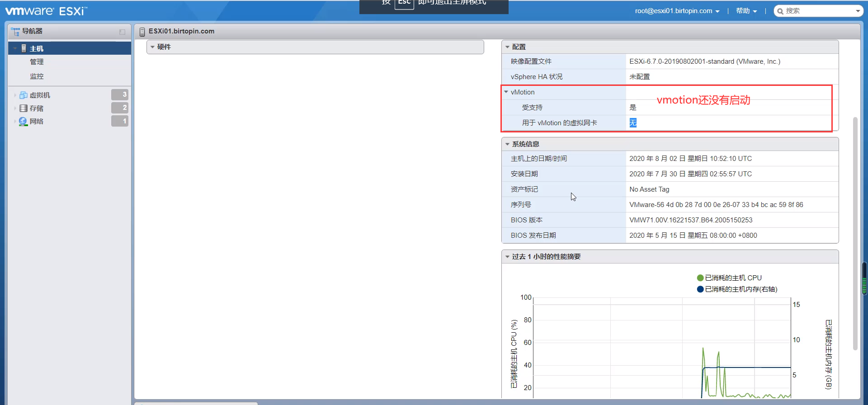The image size is (868, 405).
Task: Click the Storage icon in navigator
Action: (x=24, y=108)
